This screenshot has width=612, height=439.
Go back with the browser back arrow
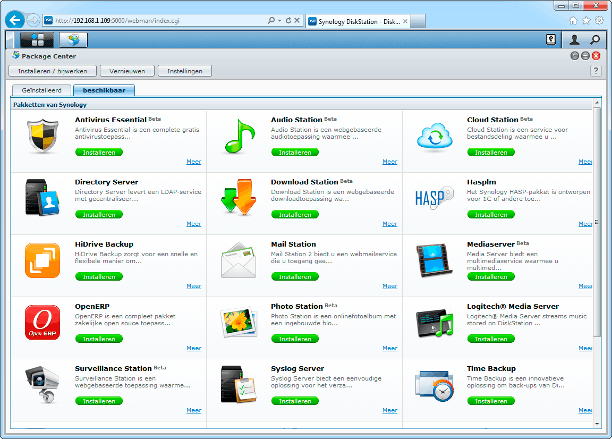click(15, 20)
